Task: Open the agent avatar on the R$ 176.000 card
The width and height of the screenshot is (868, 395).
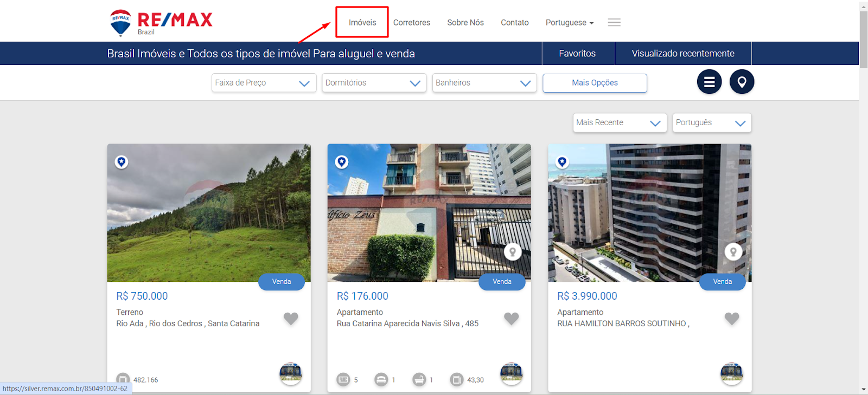Action: [511, 374]
